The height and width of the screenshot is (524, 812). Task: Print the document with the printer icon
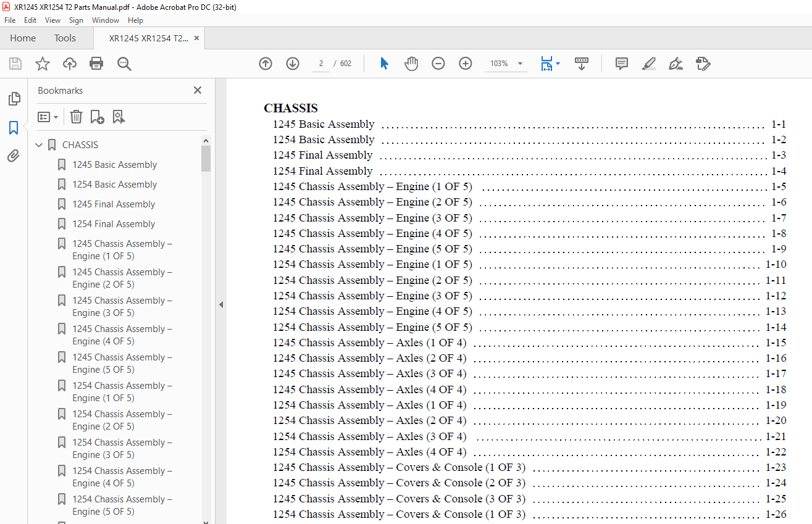[x=96, y=64]
